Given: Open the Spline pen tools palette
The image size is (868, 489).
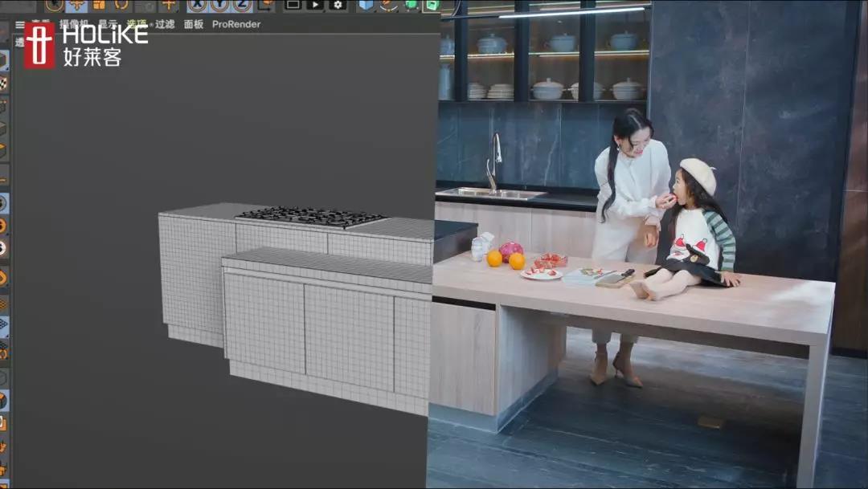Looking at the screenshot, I should pos(388,5).
